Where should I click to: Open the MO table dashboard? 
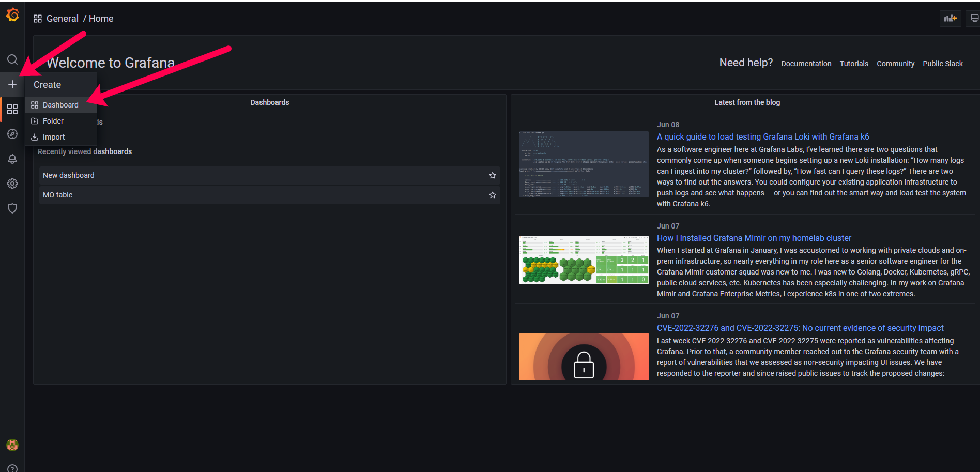[x=58, y=195]
